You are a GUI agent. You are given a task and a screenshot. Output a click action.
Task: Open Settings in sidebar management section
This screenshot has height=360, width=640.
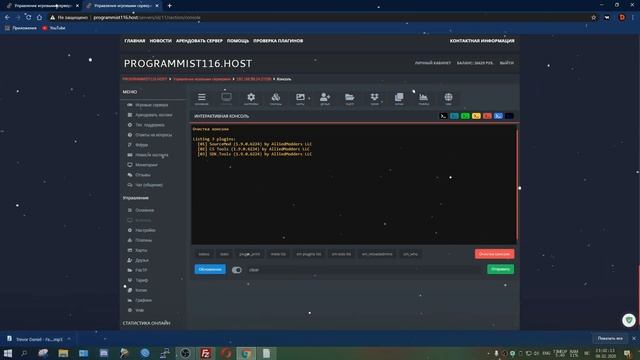point(145,230)
